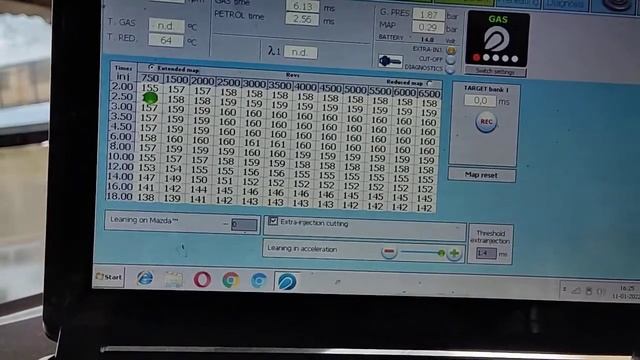Click the GAS time value 6.13
The height and width of the screenshot is (360, 640).
(303, 6)
